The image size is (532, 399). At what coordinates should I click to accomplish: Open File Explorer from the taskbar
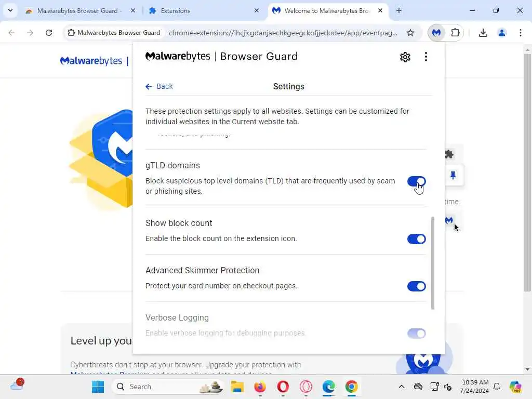[237, 387]
